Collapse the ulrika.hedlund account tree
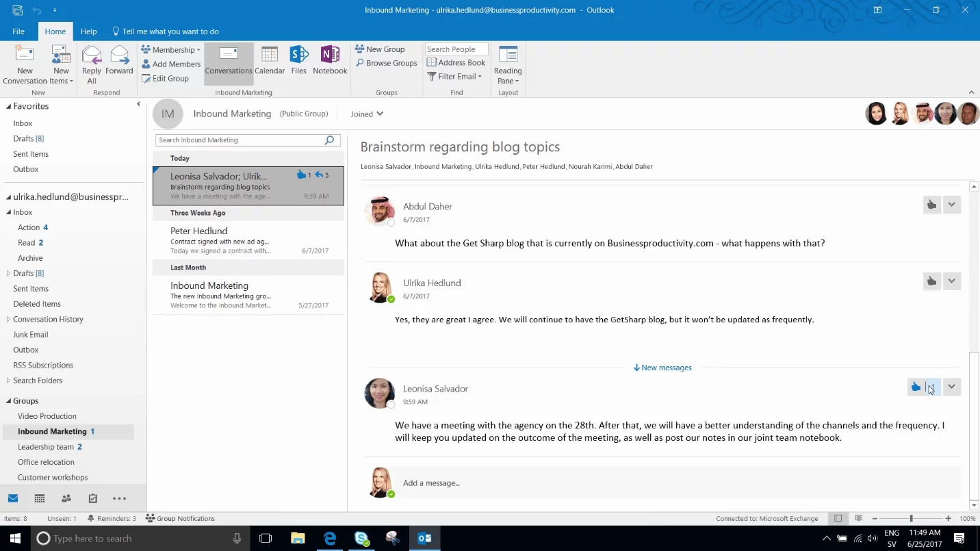The width and height of the screenshot is (980, 551). 9,196
